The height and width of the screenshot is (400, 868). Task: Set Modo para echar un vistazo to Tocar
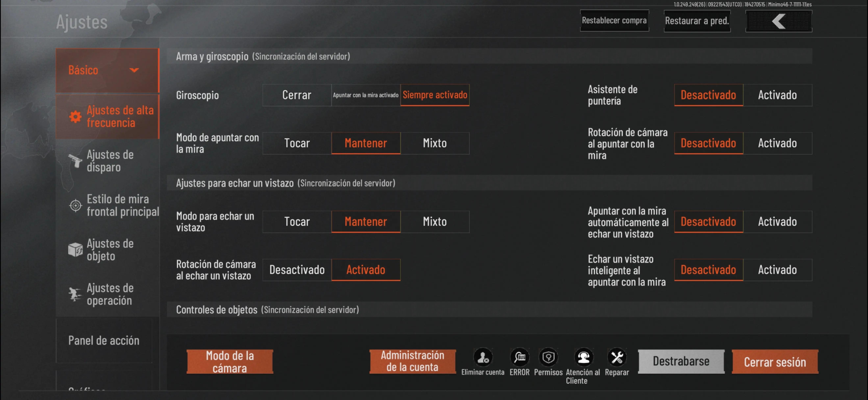[297, 222]
